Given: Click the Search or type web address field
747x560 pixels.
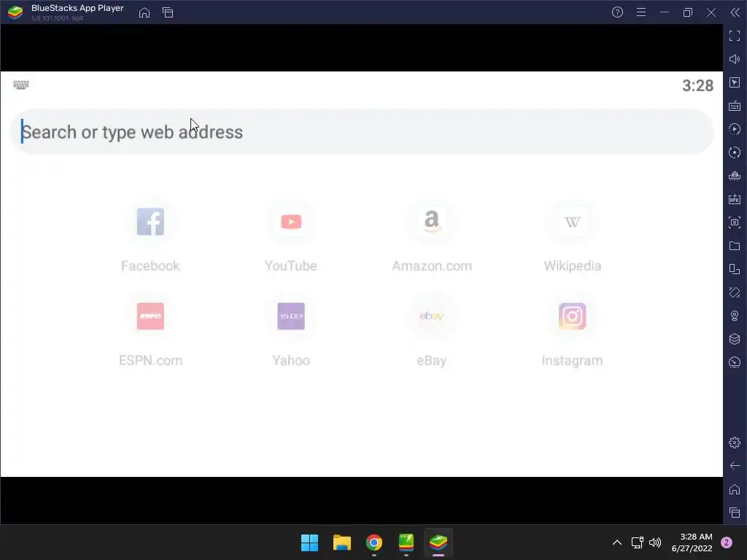Looking at the screenshot, I should [362, 132].
